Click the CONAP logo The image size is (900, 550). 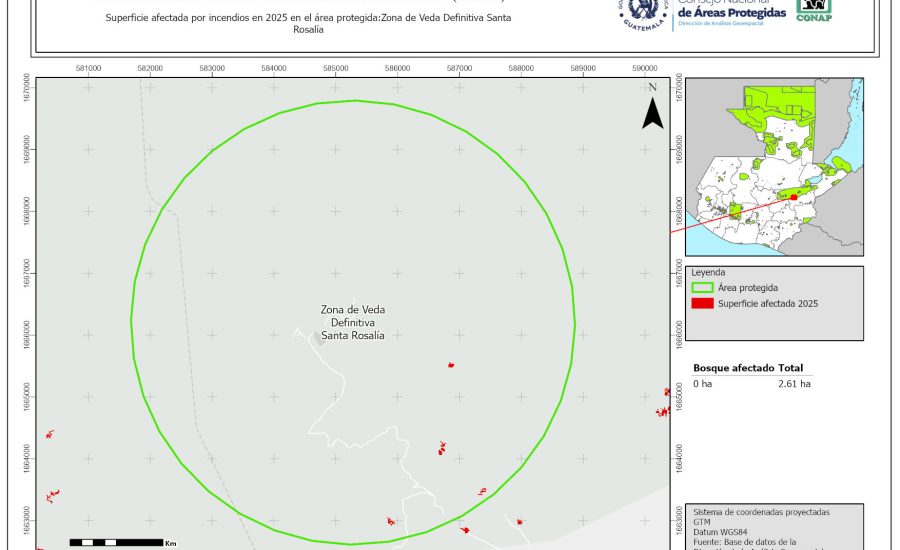tap(813, 10)
